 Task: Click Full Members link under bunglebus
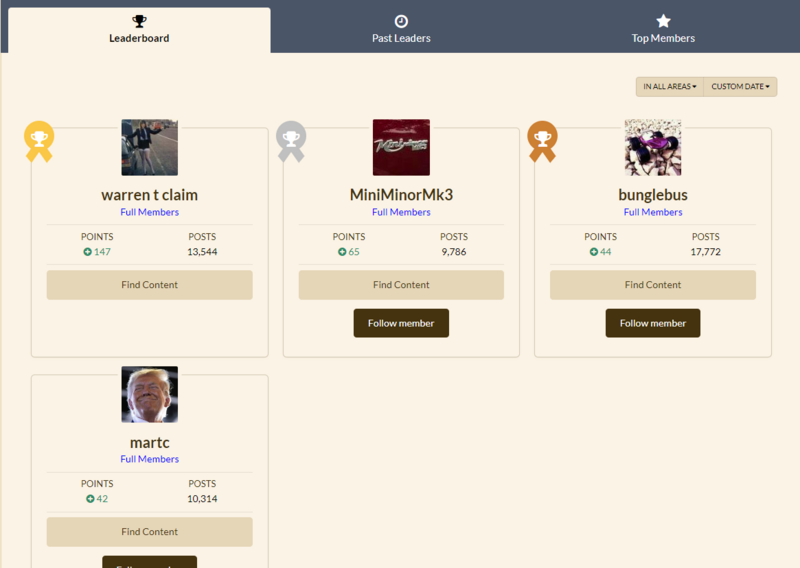click(x=653, y=212)
